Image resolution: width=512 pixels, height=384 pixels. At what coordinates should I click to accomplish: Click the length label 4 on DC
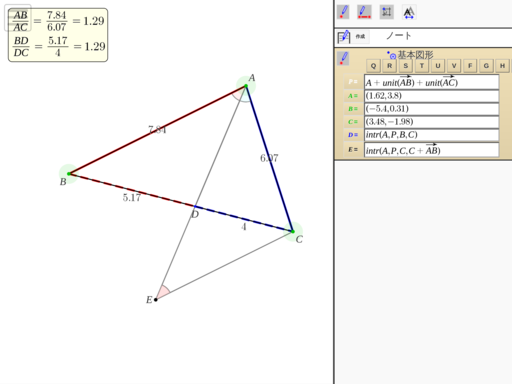click(x=244, y=227)
